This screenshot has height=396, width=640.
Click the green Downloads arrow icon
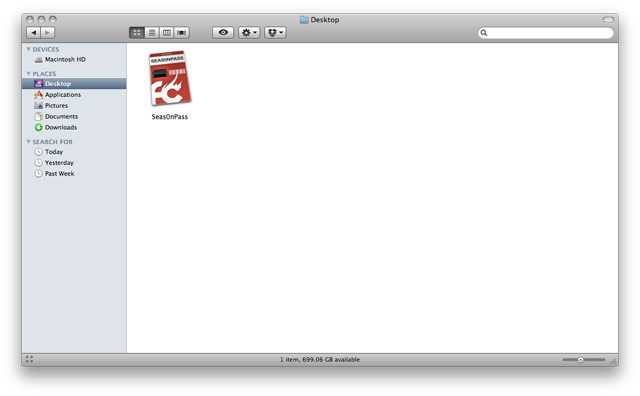click(x=38, y=127)
